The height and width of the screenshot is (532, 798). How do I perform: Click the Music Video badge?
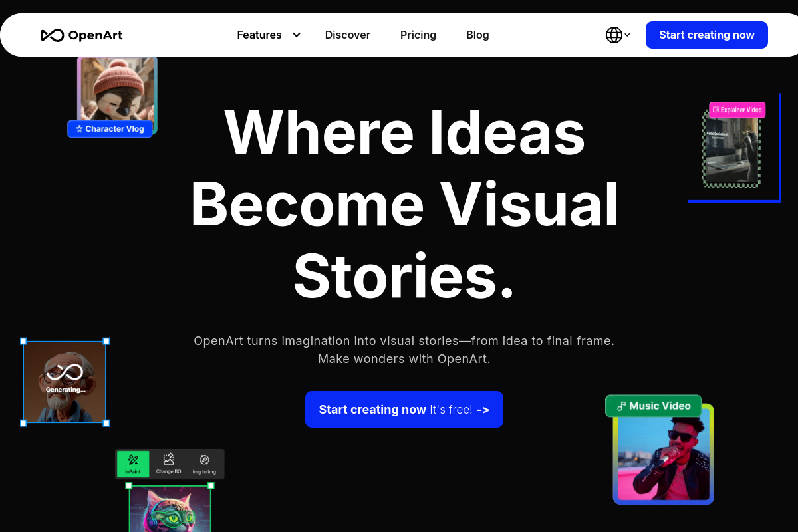[x=653, y=406]
